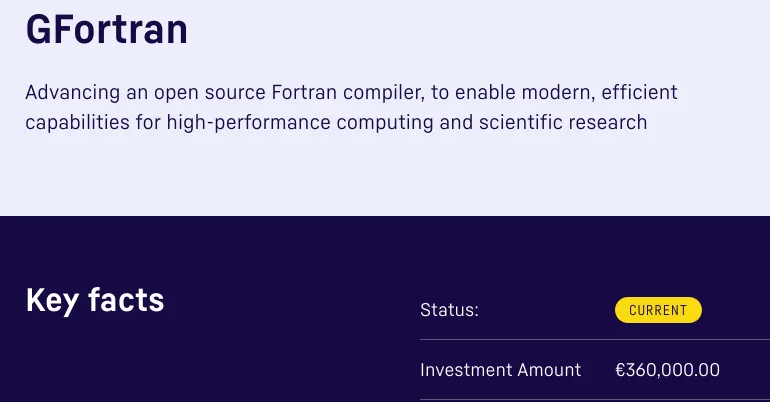Image resolution: width=770 pixels, height=402 pixels.
Task: Click the Status: label
Action: click(449, 310)
